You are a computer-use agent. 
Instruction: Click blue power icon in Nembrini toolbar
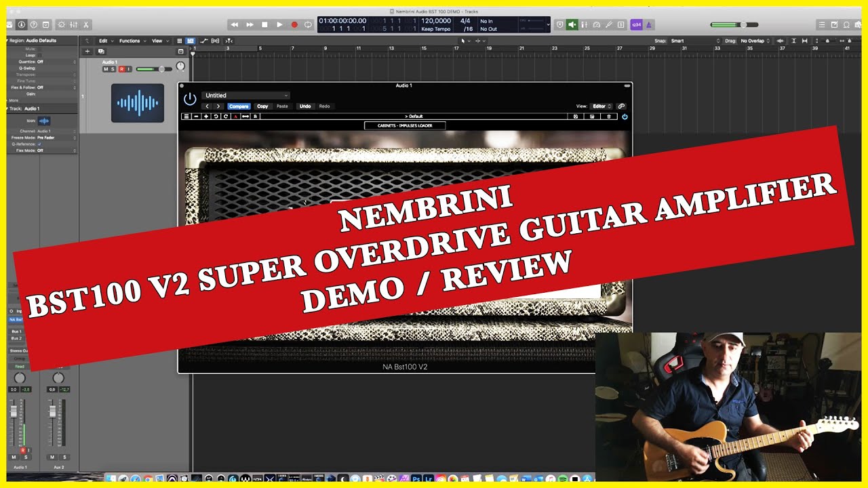click(x=625, y=117)
